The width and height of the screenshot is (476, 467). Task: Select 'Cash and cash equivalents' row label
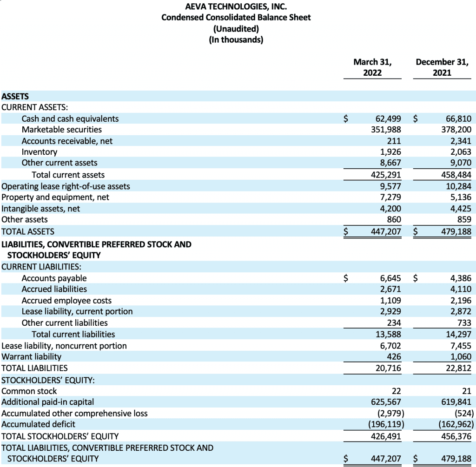tap(70, 118)
